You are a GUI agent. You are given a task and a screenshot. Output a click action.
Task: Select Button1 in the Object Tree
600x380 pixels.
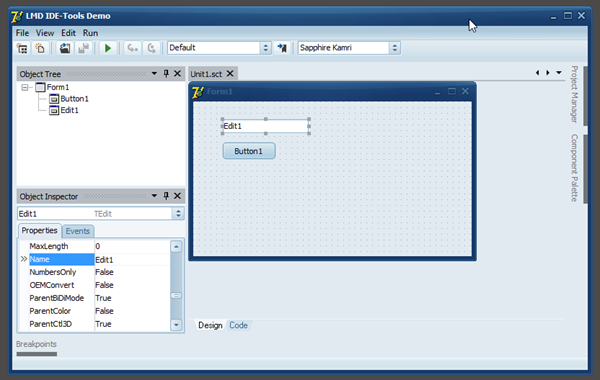tap(74, 99)
